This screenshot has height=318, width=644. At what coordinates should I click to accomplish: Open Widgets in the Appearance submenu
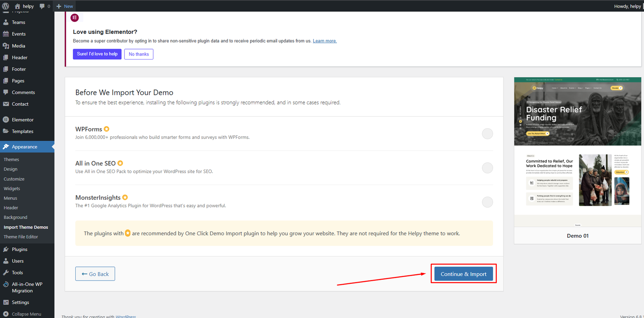pos(12,189)
